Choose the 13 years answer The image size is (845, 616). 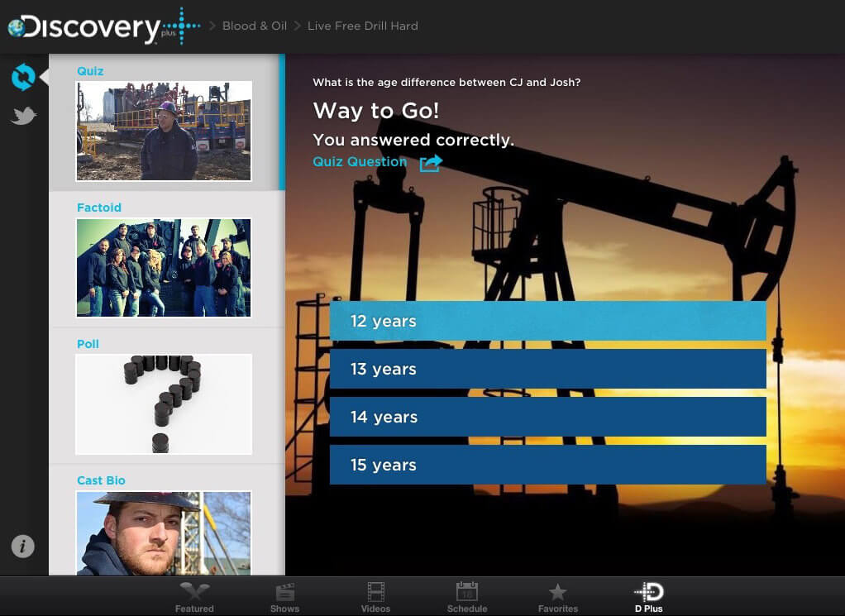[547, 369]
